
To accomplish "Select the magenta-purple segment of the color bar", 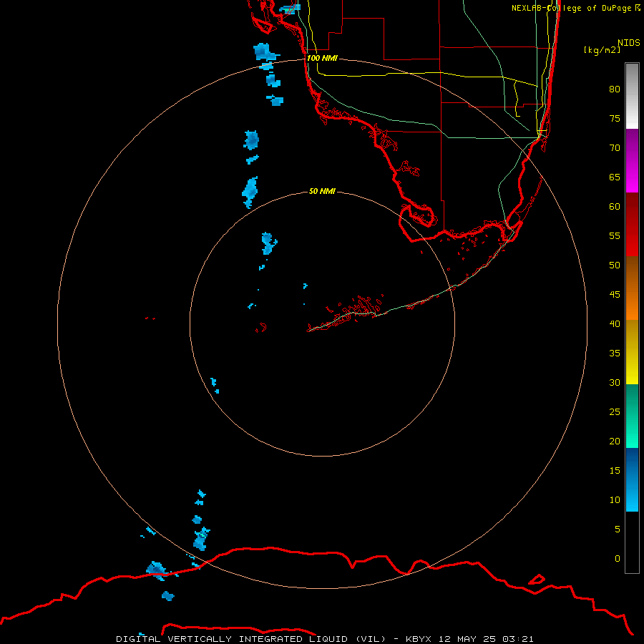I will (632, 160).
